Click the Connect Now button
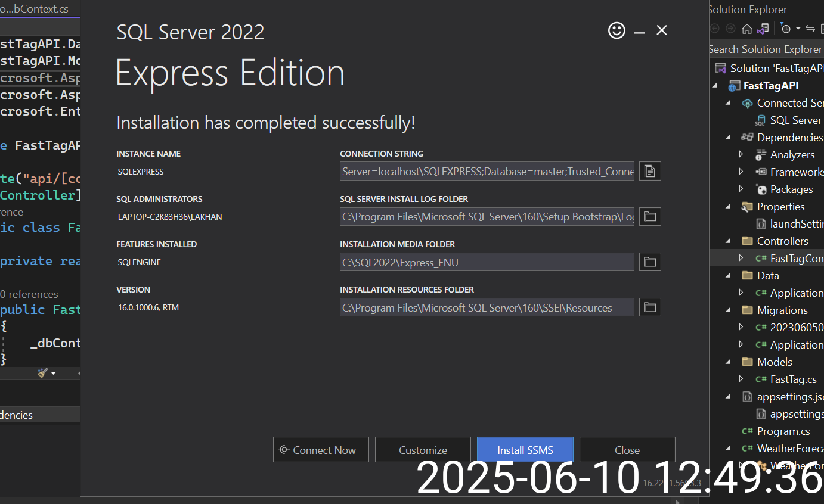This screenshot has height=504, width=824. tap(321, 450)
